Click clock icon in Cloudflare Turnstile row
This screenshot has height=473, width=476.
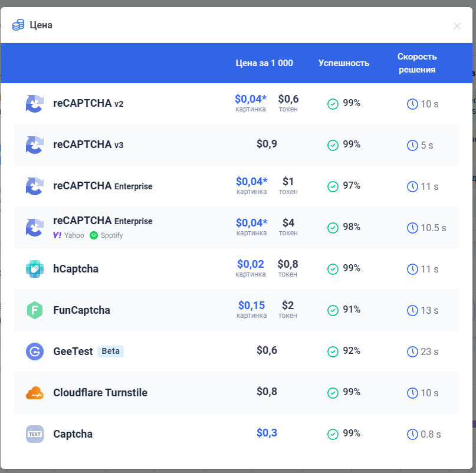[x=412, y=393]
